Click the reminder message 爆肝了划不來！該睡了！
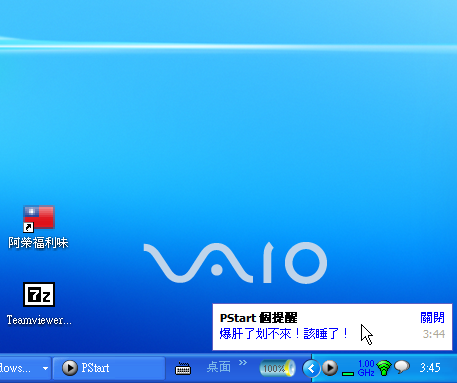Screen dimensions: 457x383 tap(284, 334)
